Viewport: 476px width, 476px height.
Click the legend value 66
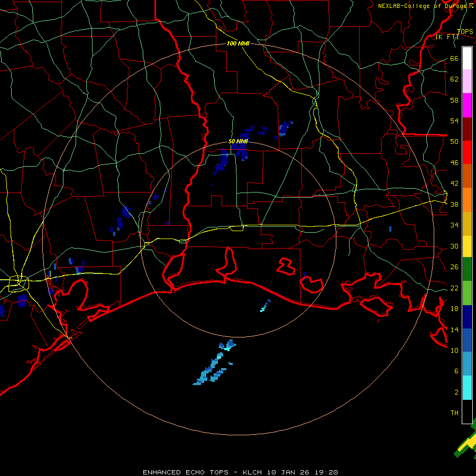pyautogui.click(x=454, y=58)
